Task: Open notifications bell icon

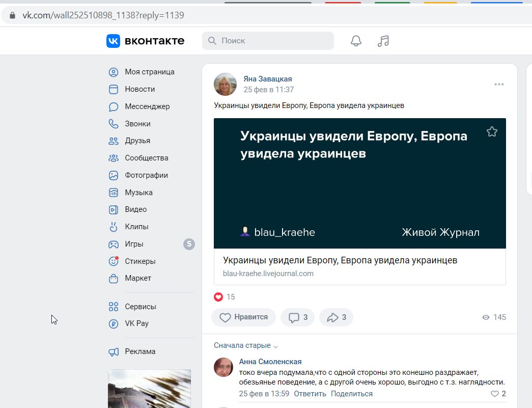Action: tap(356, 41)
